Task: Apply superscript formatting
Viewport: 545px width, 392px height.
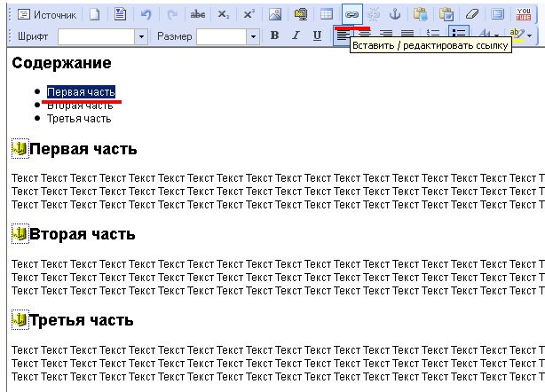Action: (249, 14)
